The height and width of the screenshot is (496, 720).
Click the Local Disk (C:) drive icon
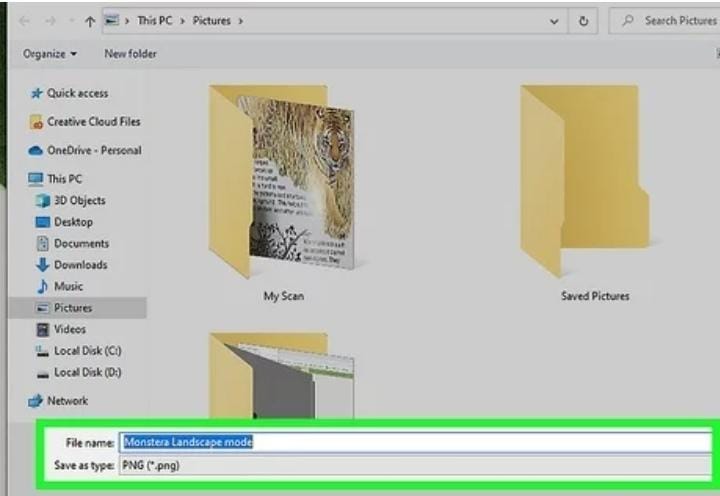pyautogui.click(x=42, y=352)
